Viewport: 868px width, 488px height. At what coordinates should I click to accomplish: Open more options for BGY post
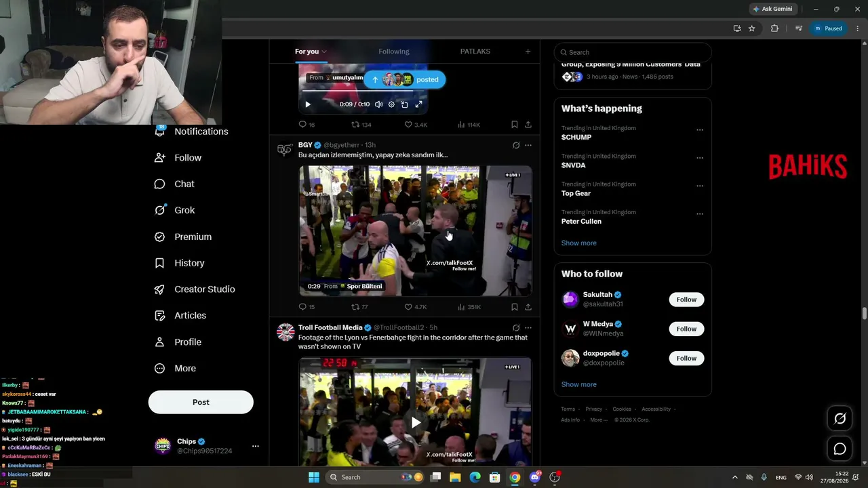[528, 145]
